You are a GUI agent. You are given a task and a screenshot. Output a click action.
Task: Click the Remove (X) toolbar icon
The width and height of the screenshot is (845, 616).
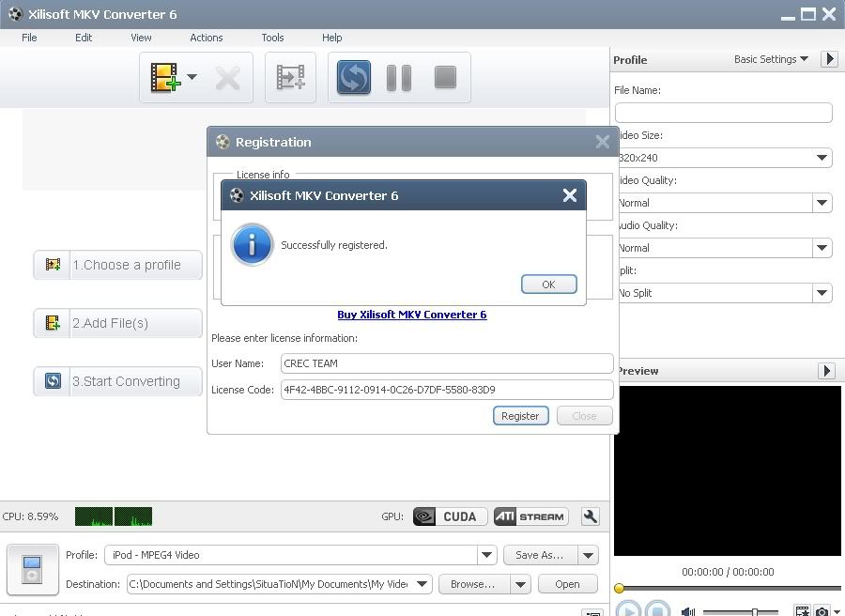[x=227, y=79]
